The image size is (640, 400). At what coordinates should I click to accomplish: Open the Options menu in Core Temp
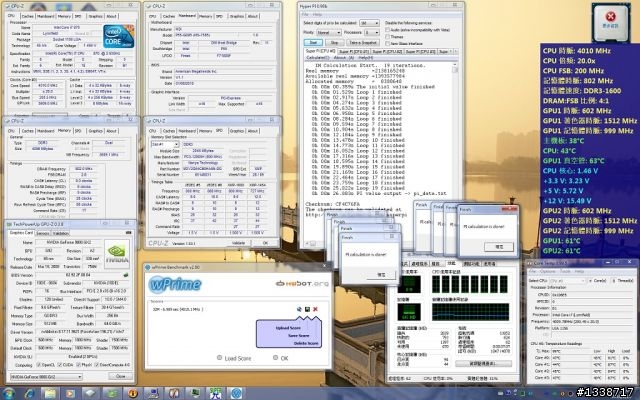click(548, 271)
